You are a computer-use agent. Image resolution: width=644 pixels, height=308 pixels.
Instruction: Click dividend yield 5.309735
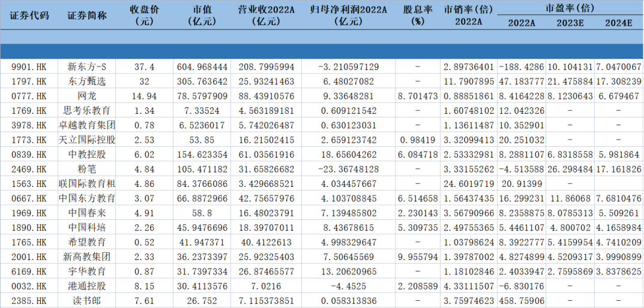click(417, 227)
